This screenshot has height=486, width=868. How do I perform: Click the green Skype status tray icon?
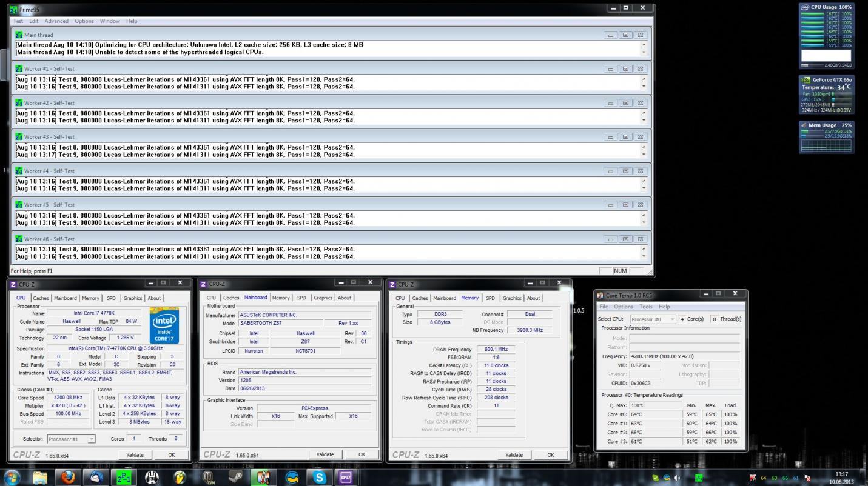point(656,478)
